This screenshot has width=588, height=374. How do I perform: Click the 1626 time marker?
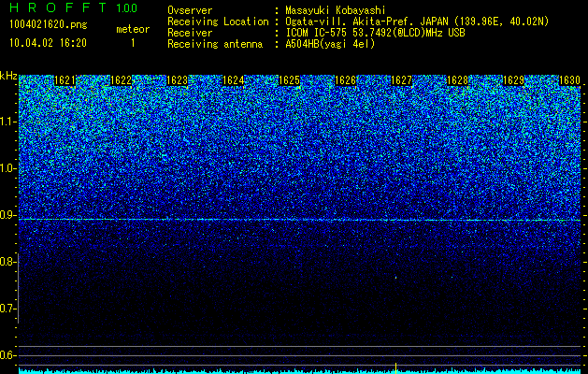point(345,80)
